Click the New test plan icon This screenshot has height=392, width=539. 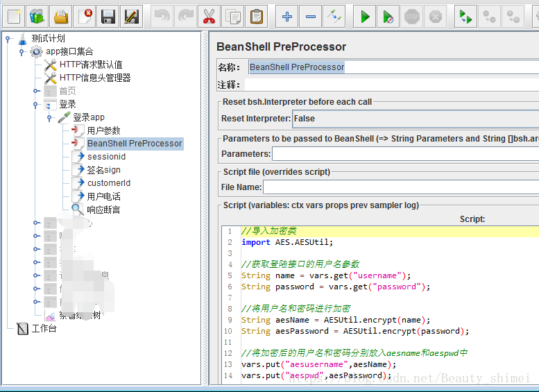pos(14,17)
